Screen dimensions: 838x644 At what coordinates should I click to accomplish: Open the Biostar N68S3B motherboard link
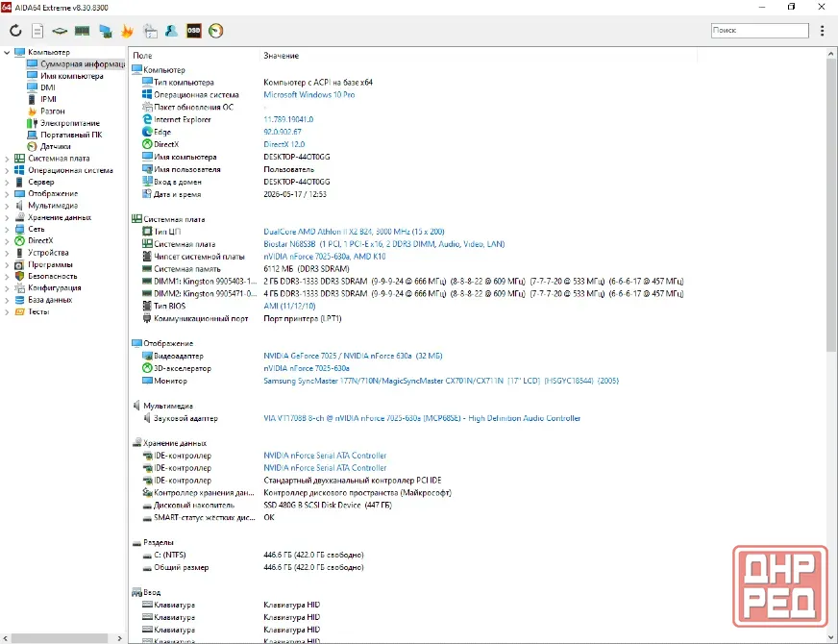click(x=383, y=244)
